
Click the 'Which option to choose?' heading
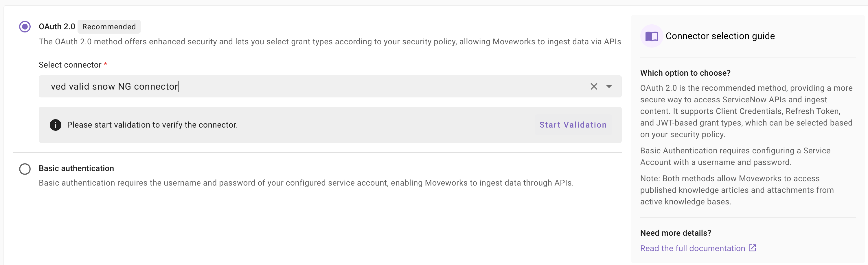(685, 73)
